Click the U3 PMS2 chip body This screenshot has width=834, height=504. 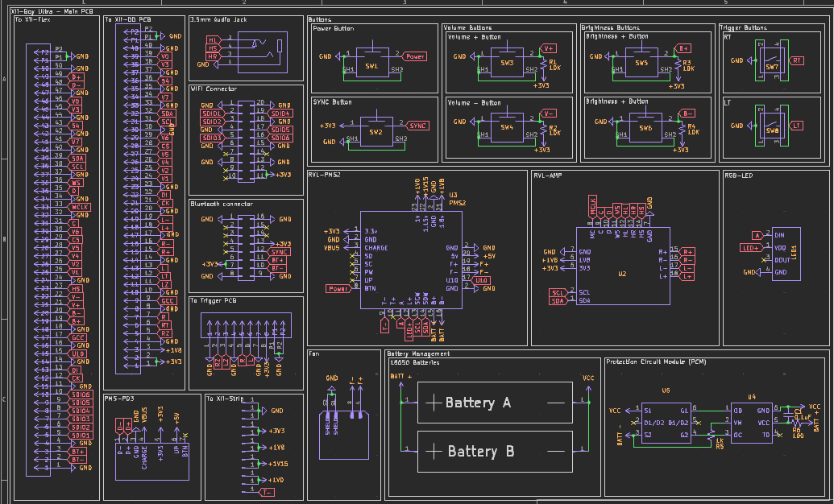coord(411,260)
